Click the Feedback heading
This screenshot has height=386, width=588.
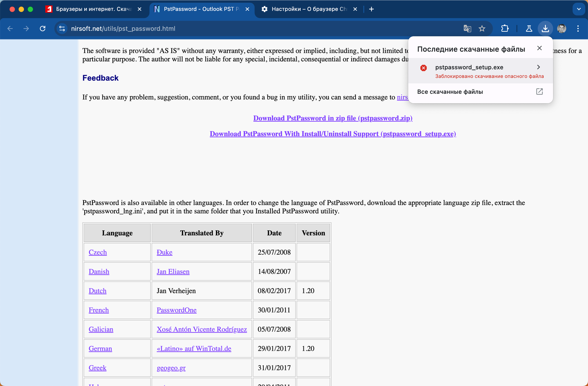(x=100, y=78)
